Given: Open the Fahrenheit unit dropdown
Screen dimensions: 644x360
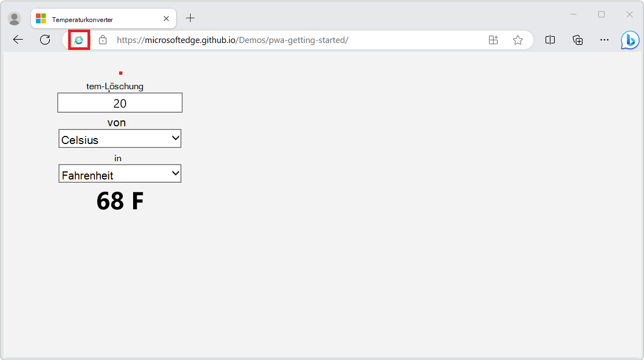Looking at the screenshot, I should (119, 173).
